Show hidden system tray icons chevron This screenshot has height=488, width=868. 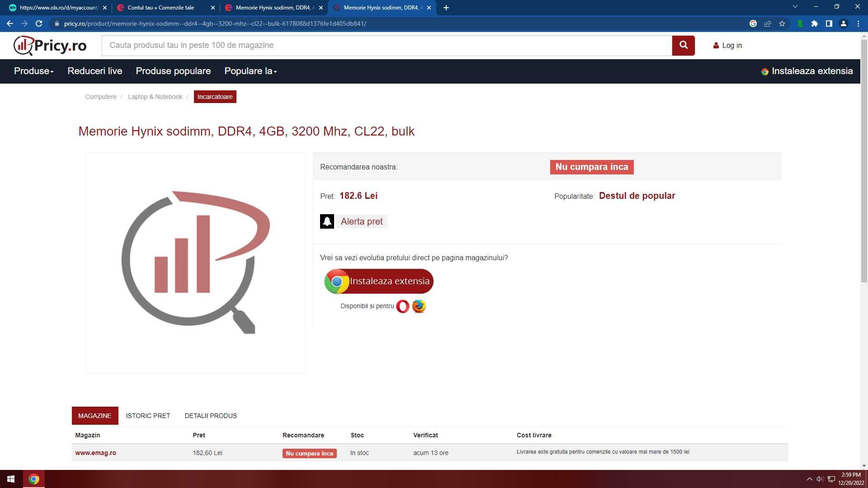point(809,479)
